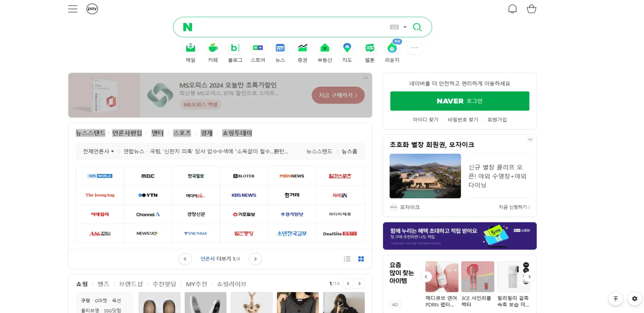Select the 브랜드샵 shopping tab

[131, 284]
